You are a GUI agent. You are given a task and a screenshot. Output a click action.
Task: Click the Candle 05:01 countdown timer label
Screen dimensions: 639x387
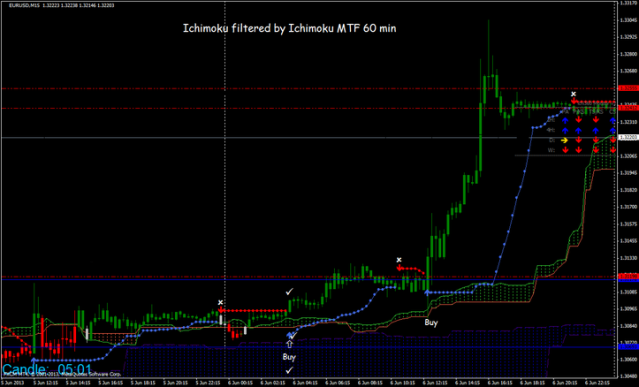pos(46,369)
